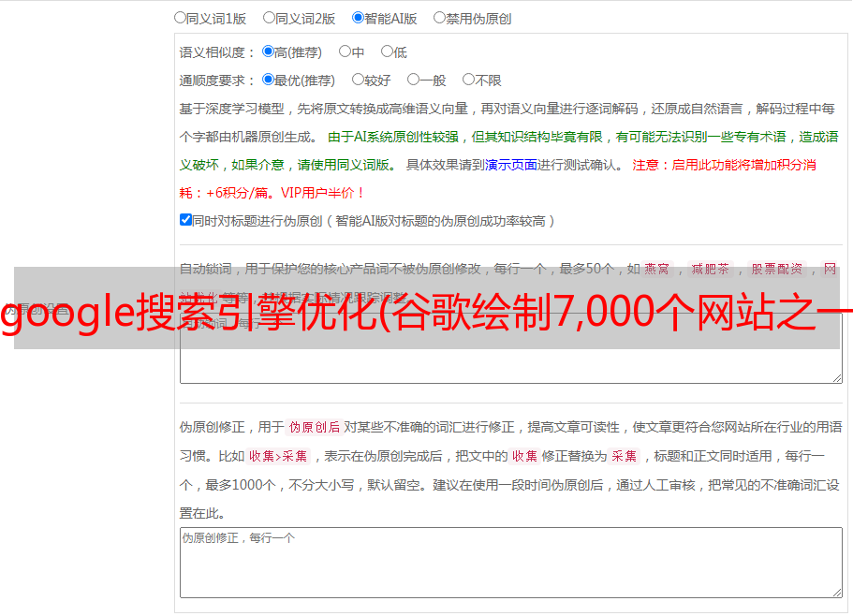
Task: Set 通顺度要求 to 一般
Action: point(414,80)
